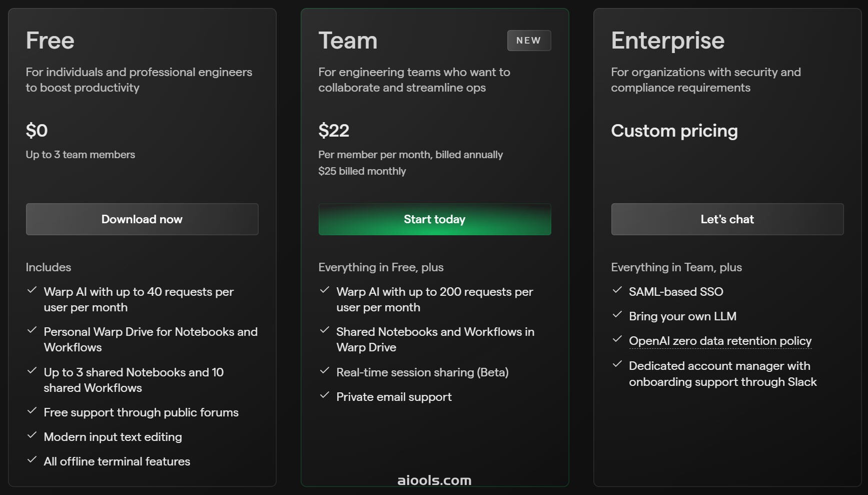This screenshot has width=868, height=495.
Task: Select the Team plan heading
Action: click(x=348, y=41)
